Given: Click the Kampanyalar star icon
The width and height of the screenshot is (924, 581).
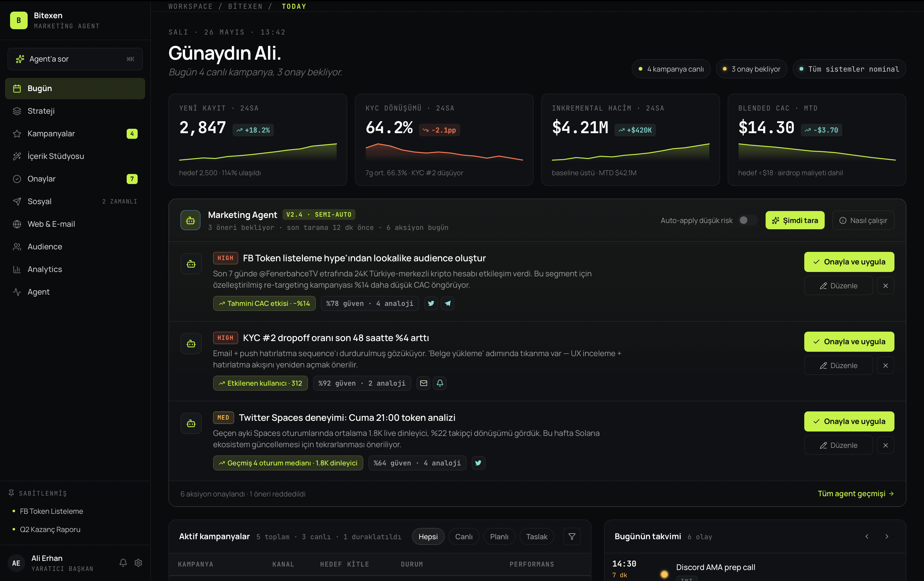Looking at the screenshot, I should coord(17,134).
